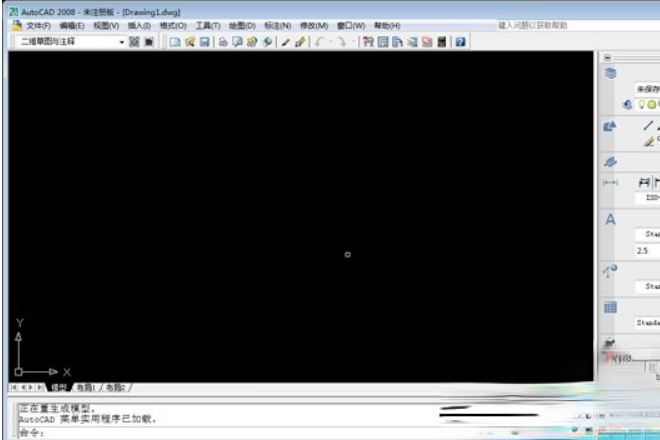Viewport: 660px width, 440px height.
Task: Click the Annotation Scale panel icon
Action: 610,162
